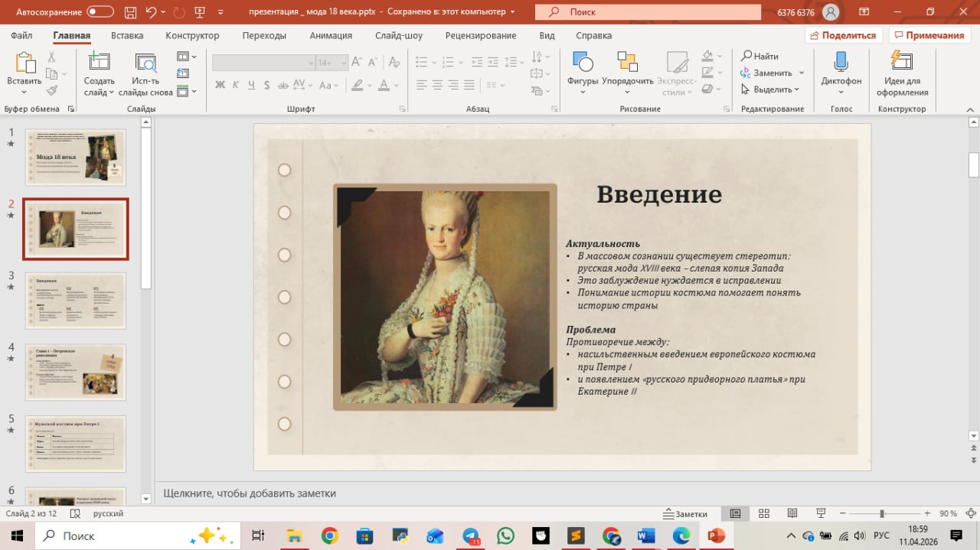Open the Упорядочить arrange menu
Viewport: 980px width, 550px height.
628,74
